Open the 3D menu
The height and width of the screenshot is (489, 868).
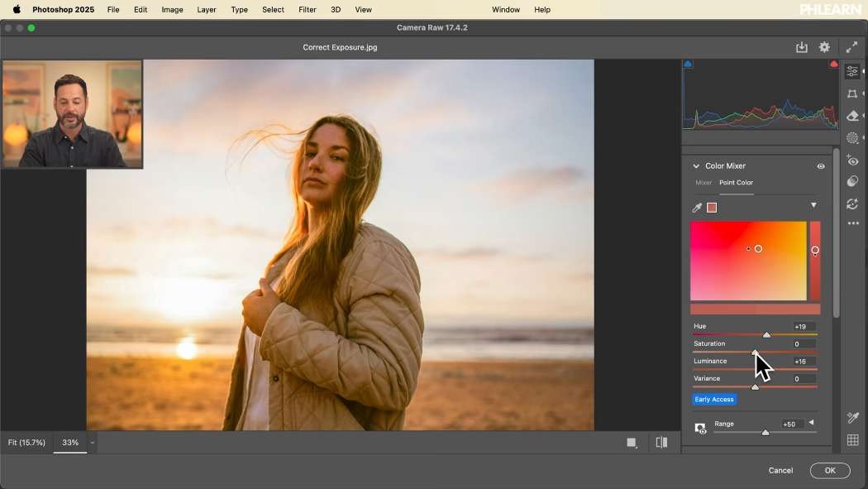point(336,9)
